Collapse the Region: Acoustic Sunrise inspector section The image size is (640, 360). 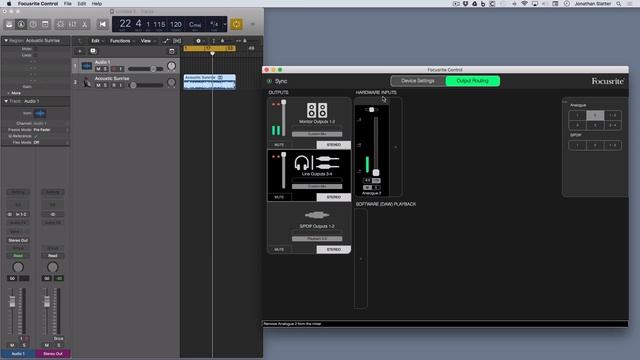coord(6,40)
